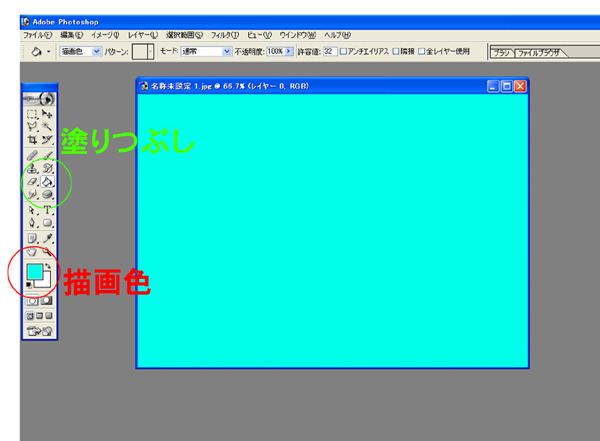Select the Clone Stamp tool
Image resolution: width=600 pixels, height=441 pixels.
point(32,168)
